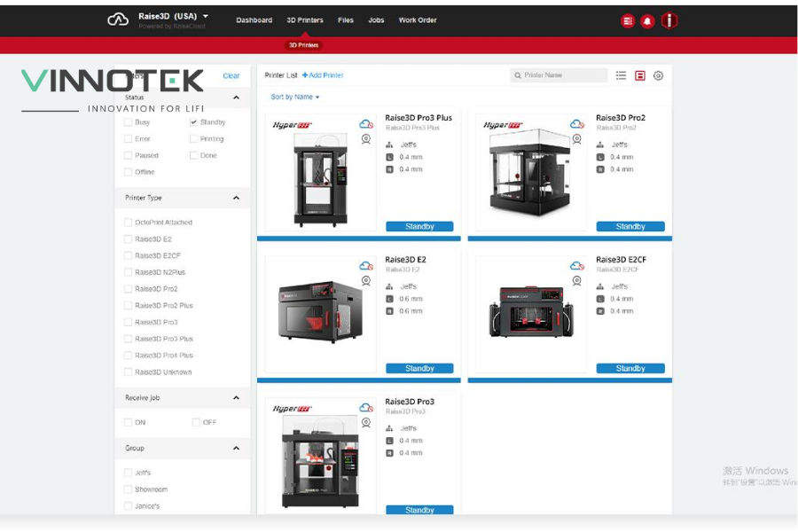The image size is (798, 532).
Task: Filter by Raise3D E2CF printer type
Action: tap(128, 255)
